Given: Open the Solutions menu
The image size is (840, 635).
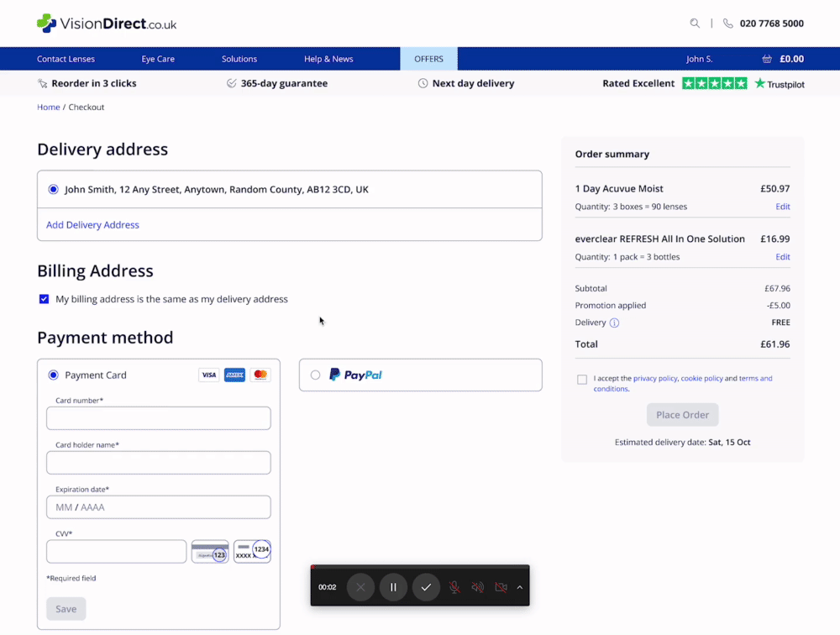Looking at the screenshot, I should point(239,59).
